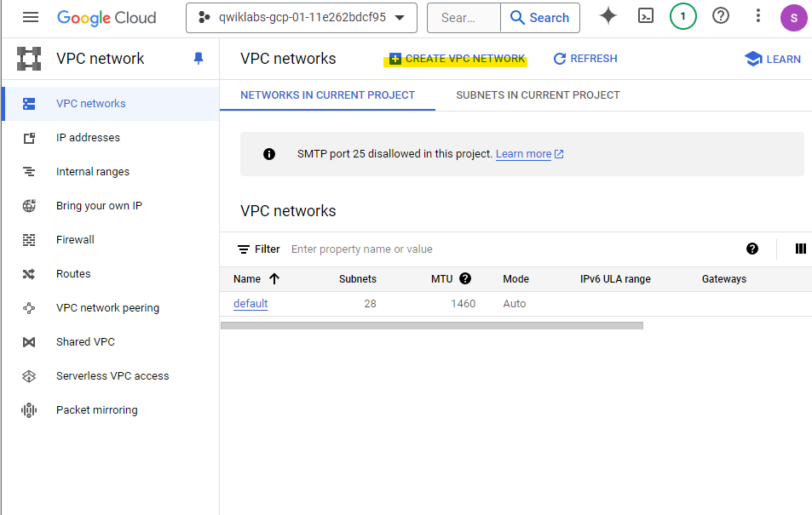Open notifications badge showing 1
Screen dimensions: 812x515
(x=682, y=16)
